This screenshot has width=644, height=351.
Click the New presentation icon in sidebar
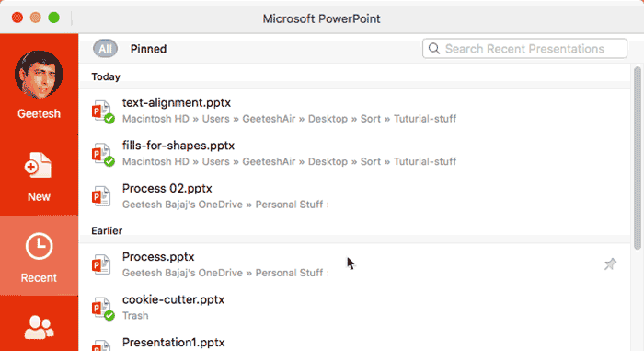(39, 166)
